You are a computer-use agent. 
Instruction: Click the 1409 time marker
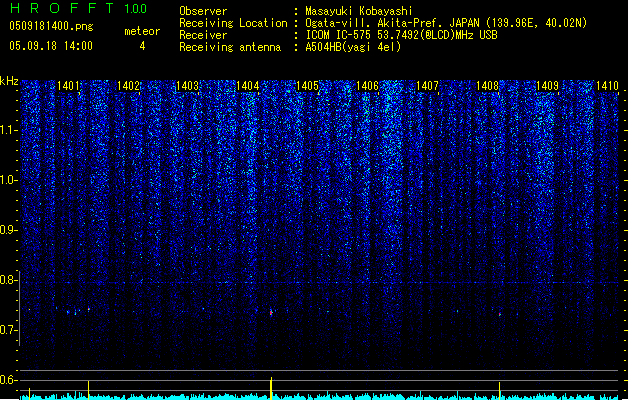pos(548,85)
